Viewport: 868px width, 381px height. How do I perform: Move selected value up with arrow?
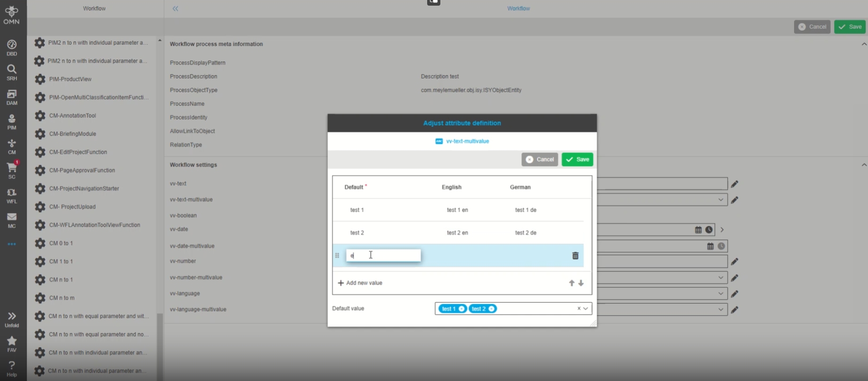572,283
